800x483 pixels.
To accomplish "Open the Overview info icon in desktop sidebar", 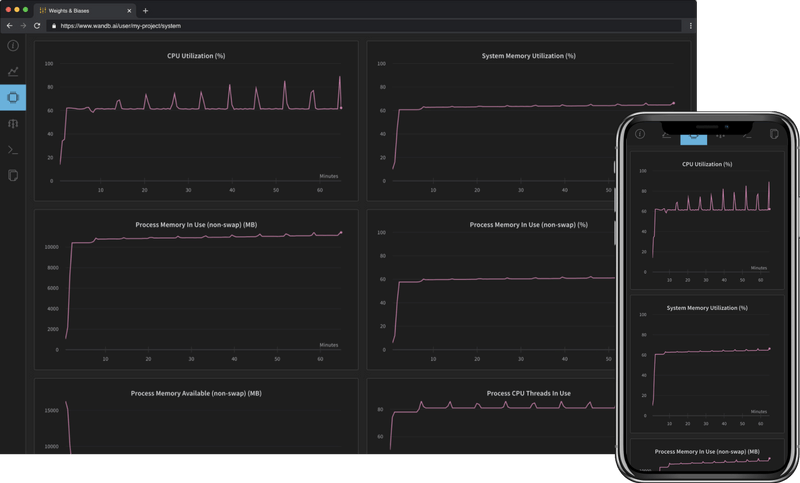I will click(13, 46).
